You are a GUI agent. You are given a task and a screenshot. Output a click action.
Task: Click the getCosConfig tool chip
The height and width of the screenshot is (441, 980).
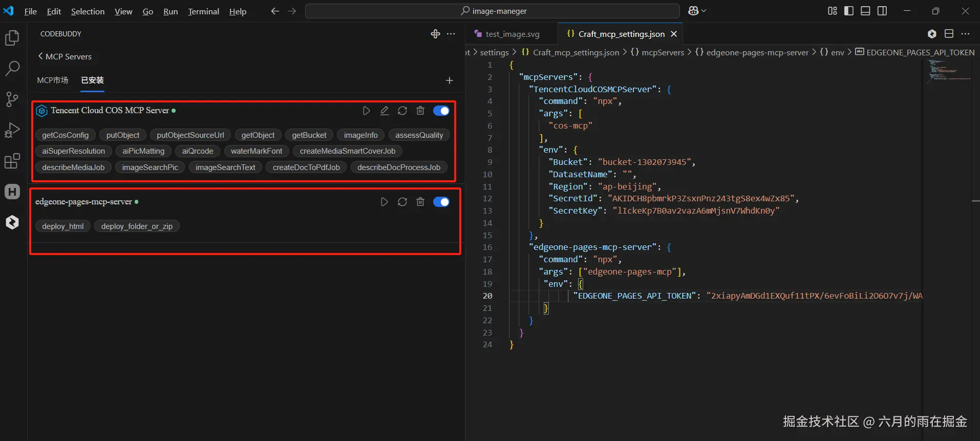pos(66,135)
